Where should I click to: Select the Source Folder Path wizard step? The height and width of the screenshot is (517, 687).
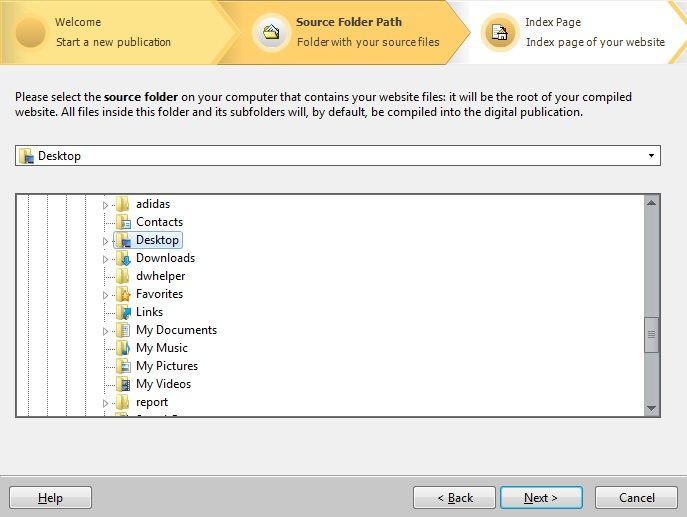click(346, 32)
